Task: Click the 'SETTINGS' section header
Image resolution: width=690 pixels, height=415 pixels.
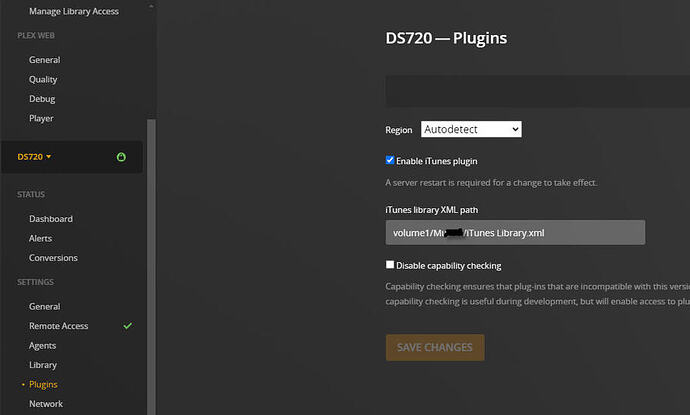Action: pyautogui.click(x=35, y=282)
